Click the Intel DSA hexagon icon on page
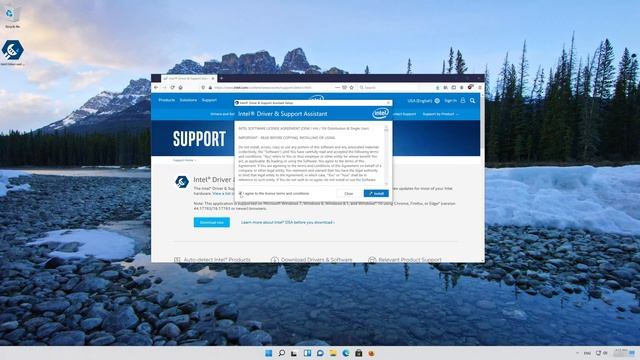 pyautogui.click(x=182, y=182)
